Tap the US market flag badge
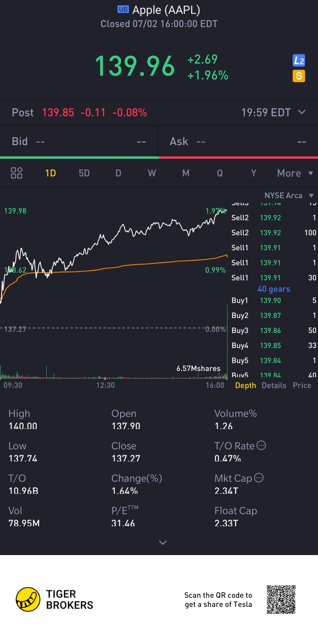Screen dimensions: 318x644 123,9
